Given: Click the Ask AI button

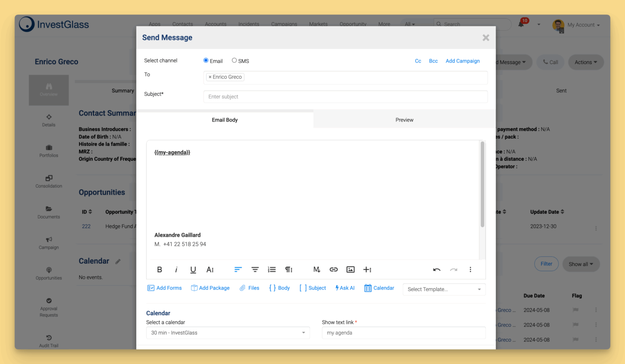Looking at the screenshot, I should click(345, 288).
